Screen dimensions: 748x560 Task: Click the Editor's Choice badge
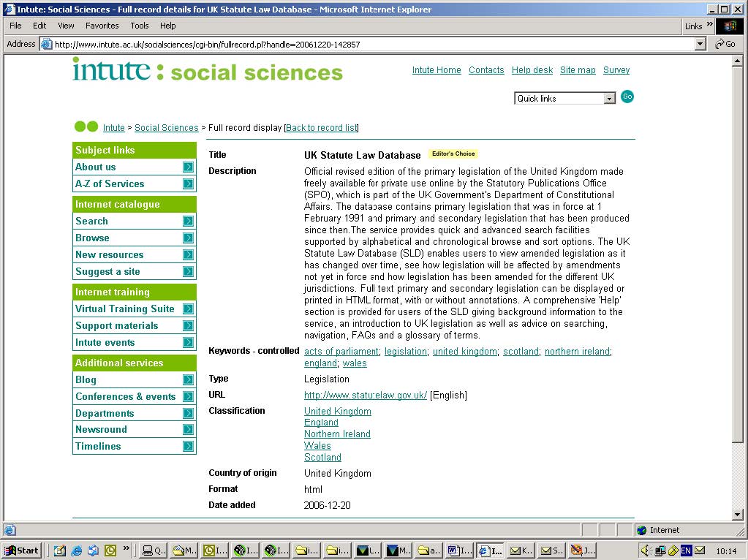(453, 154)
